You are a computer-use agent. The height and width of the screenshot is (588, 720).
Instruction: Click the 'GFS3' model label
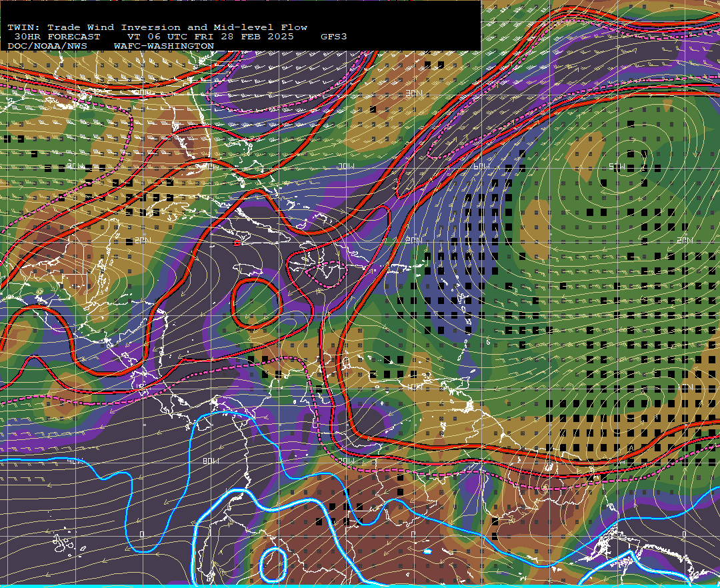pos(334,37)
